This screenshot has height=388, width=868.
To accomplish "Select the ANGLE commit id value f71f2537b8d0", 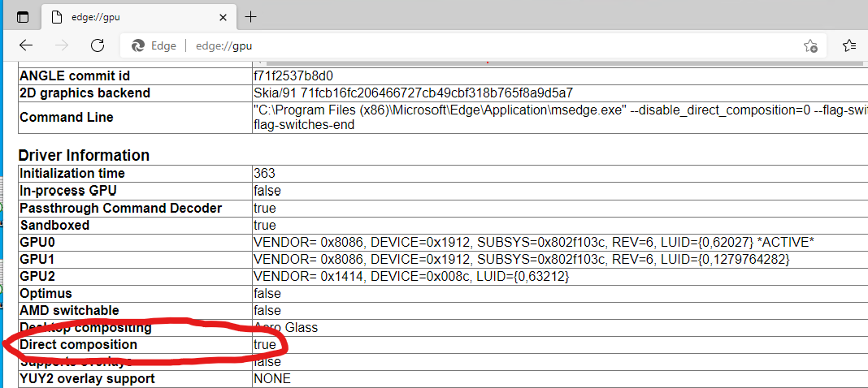I will [x=293, y=75].
